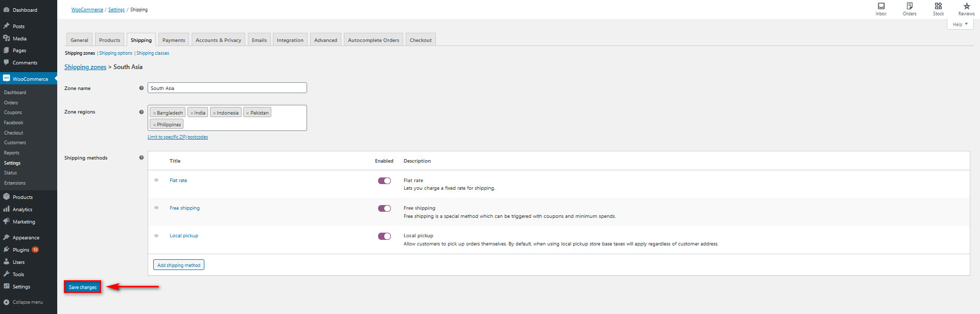Click the Products box icon in sidebar
Image resolution: width=980 pixels, height=314 pixels.
(x=7, y=197)
